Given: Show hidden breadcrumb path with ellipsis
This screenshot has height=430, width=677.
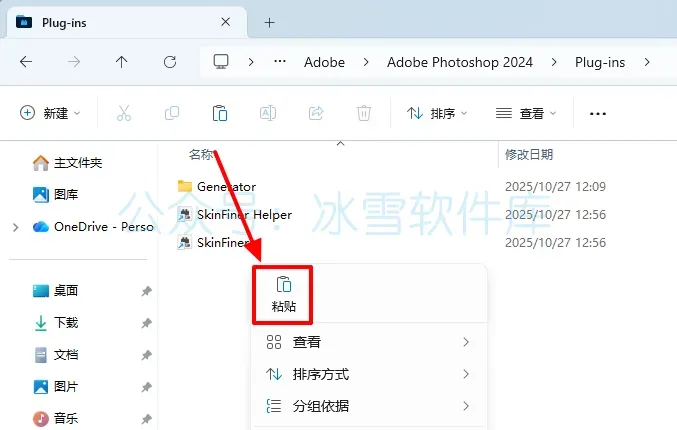Looking at the screenshot, I should point(280,61).
